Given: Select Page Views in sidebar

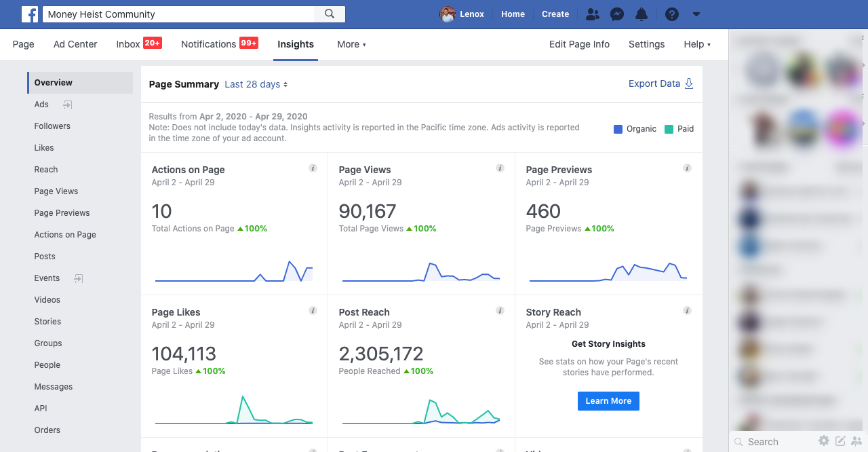Looking at the screenshot, I should coord(56,191).
